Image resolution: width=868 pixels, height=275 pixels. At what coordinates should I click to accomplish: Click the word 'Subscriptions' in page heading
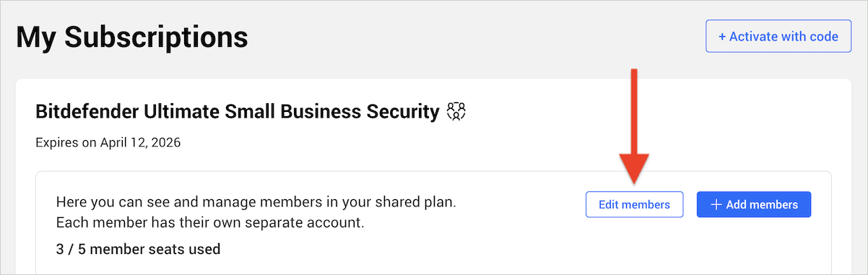pyautogui.click(x=157, y=37)
